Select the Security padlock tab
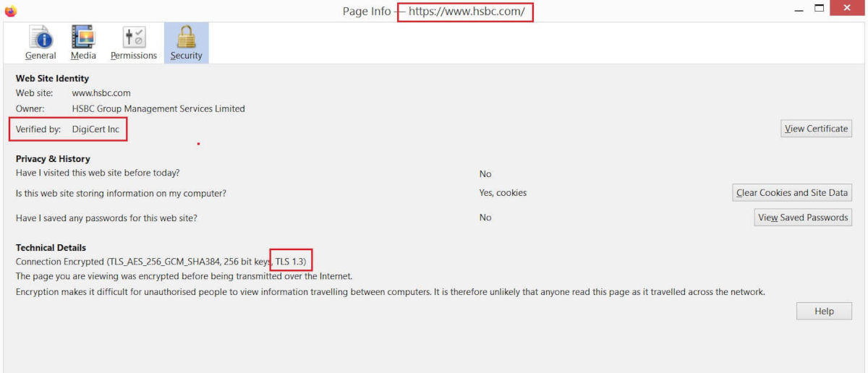This screenshot has width=868, height=373. point(187,43)
